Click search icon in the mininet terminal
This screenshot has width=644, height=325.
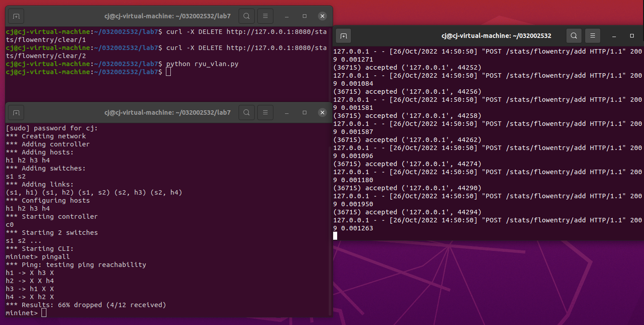tap(246, 112)
